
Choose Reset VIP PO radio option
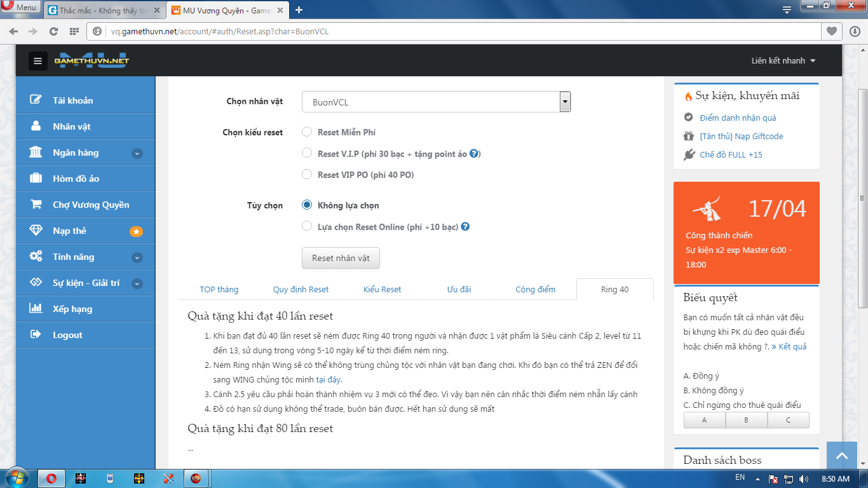tap(307, 175)
